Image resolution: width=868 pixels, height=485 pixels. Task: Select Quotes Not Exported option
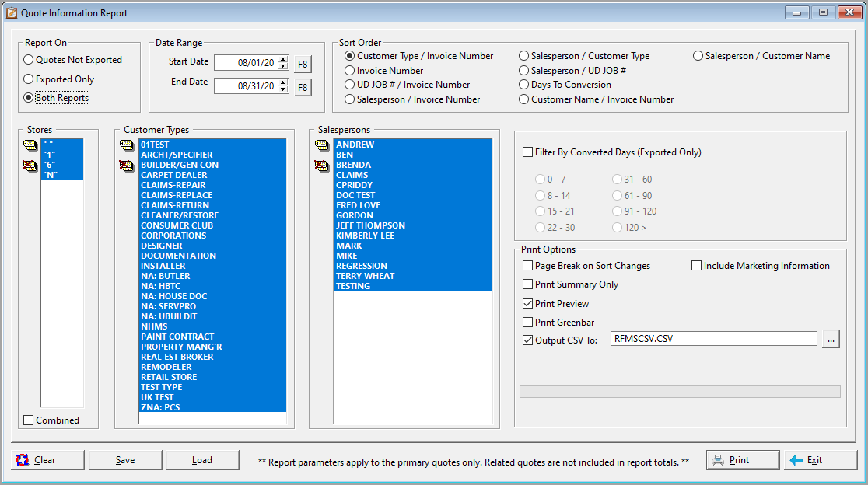click(72, 60)
